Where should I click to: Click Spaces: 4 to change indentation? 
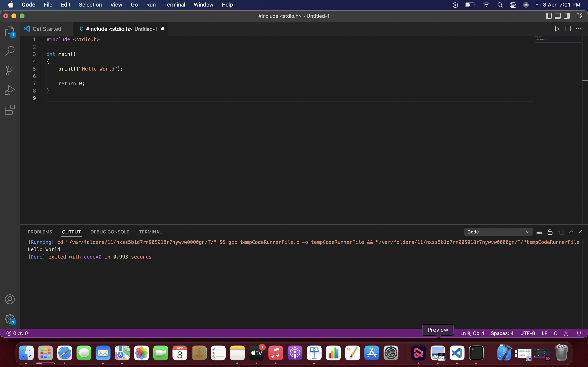[502, 333]
